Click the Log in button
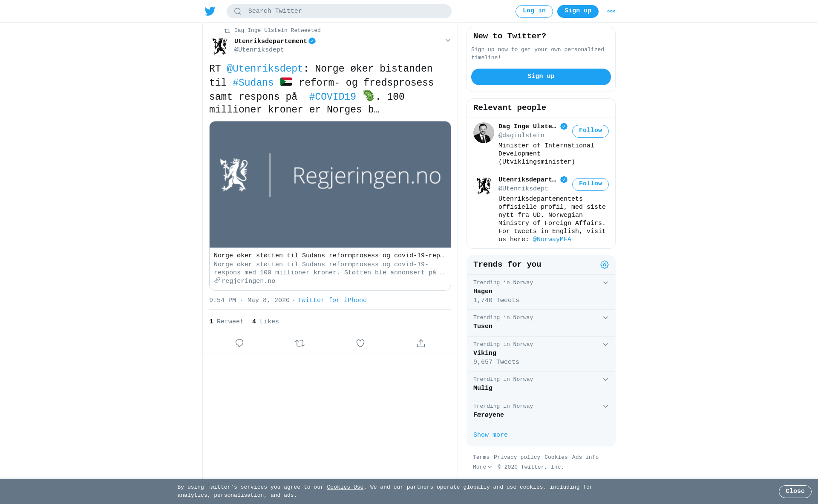 pos(534,11)
